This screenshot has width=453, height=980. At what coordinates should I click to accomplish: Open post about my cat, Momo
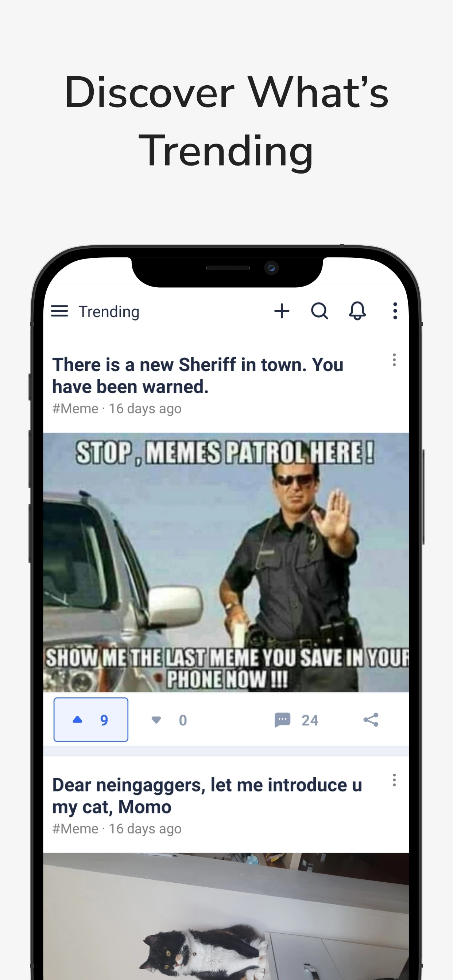pyautogui.click(x=207, y=796)
